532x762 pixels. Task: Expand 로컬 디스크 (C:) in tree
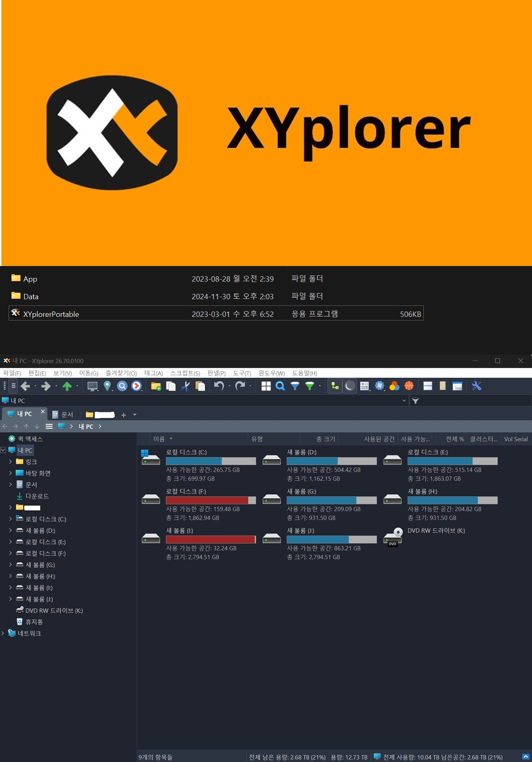(x=10, y=519)
